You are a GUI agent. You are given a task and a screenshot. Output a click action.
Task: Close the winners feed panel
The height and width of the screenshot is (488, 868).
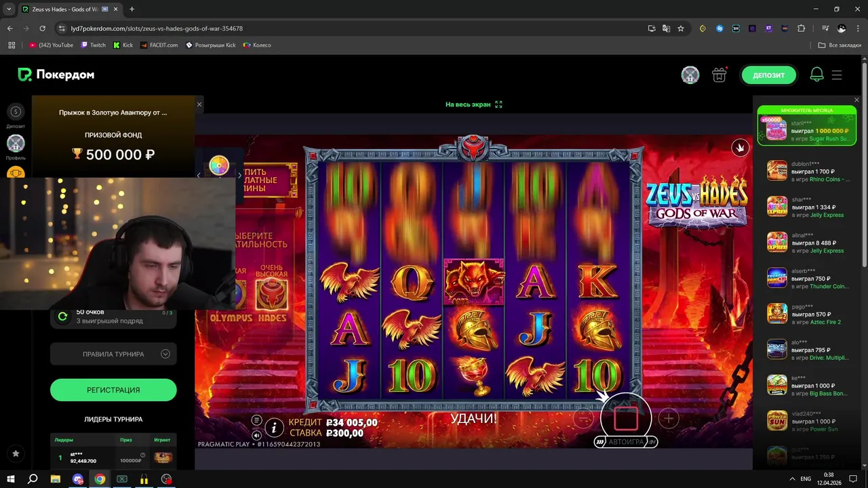856,100
